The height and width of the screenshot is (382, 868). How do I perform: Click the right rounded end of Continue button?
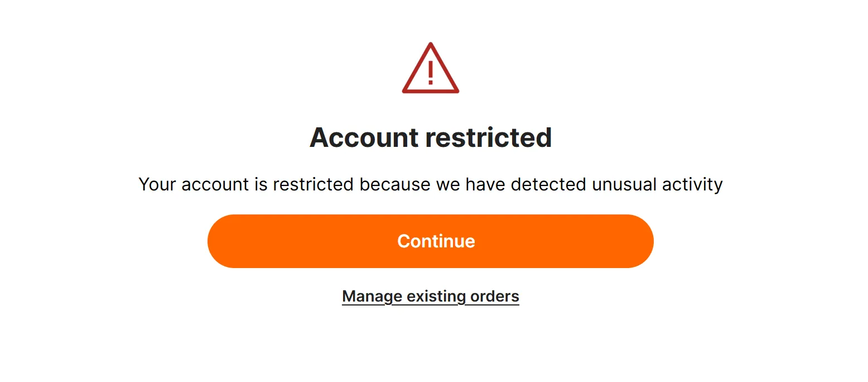click(x=638, y=241)
